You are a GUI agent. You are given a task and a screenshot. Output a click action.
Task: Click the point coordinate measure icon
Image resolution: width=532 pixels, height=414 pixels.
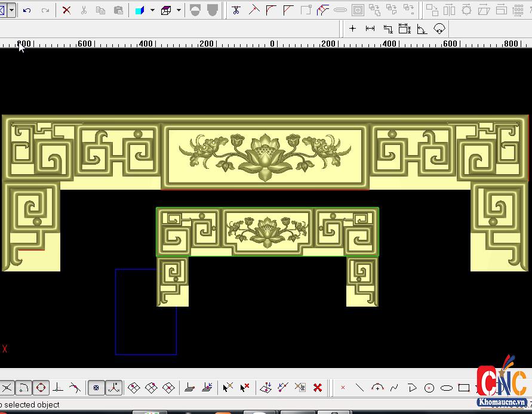click(x=353, y=29)
